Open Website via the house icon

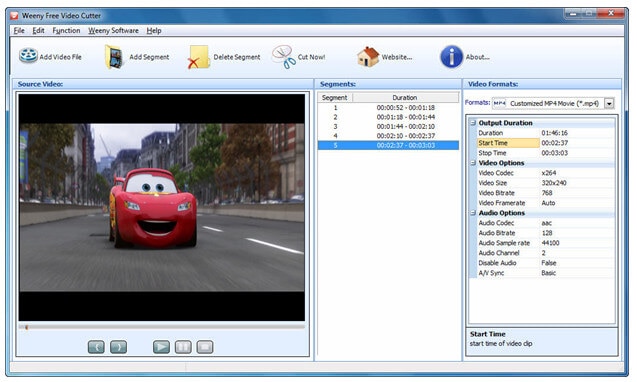point(368,56)
